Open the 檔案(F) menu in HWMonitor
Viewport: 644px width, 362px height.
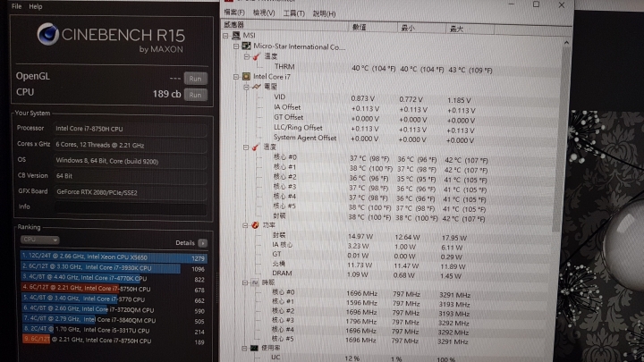[x=234, y=13]
